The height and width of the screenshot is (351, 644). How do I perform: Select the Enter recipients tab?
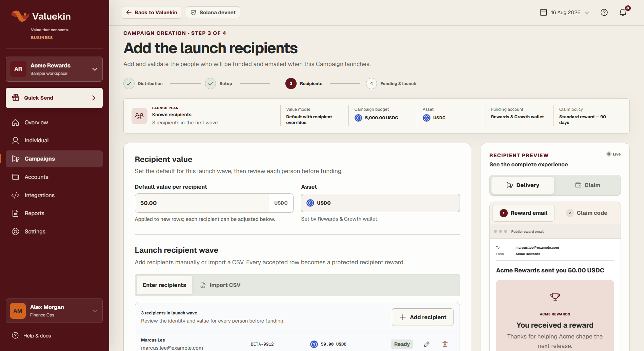[164, 285]
